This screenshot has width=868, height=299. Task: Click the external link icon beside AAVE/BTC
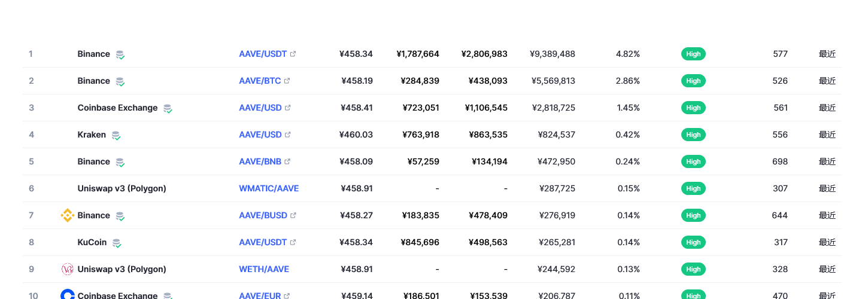click(x=287, y=81)
